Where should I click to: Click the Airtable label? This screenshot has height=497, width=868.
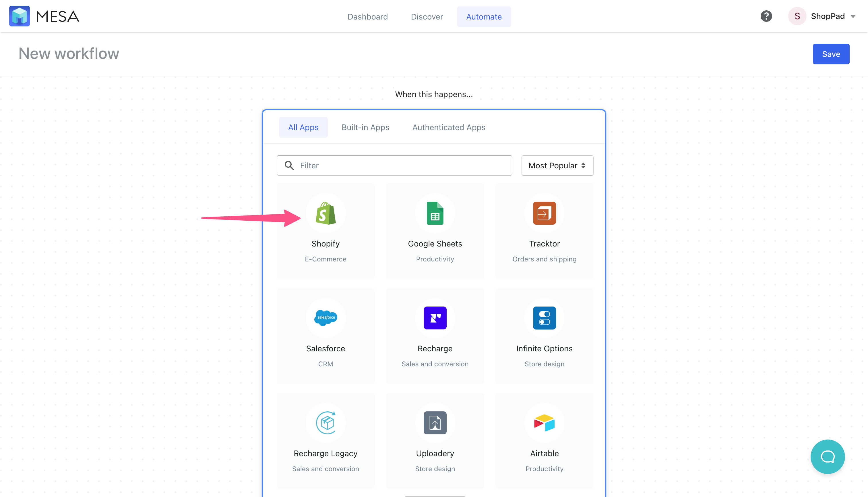pos(544,453)
